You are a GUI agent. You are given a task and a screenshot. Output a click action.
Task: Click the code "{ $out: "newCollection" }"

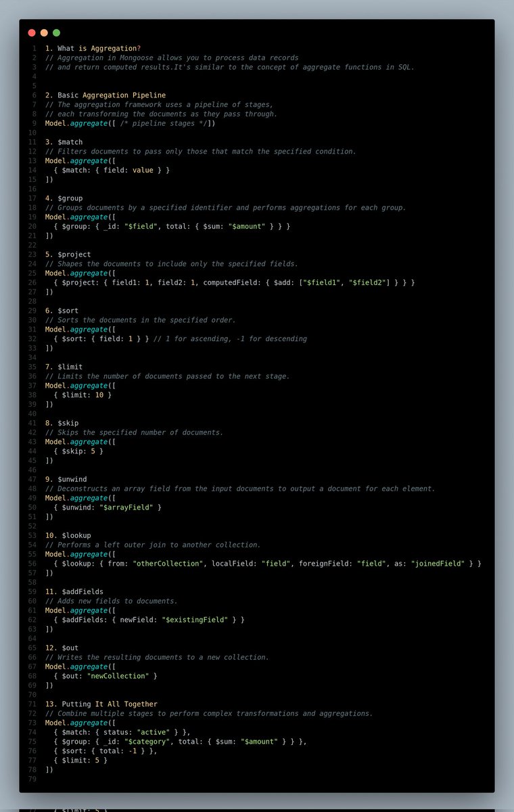pos(106,675)
